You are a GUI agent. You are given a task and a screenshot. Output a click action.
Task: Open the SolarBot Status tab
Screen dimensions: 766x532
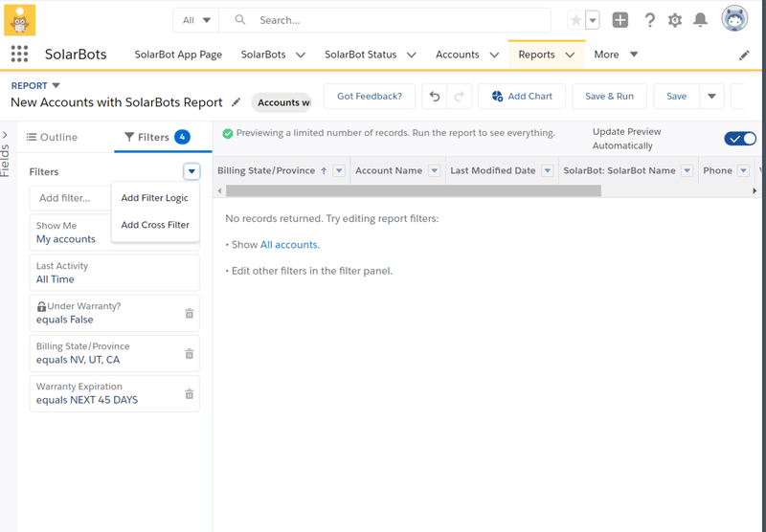coord(361,55)
